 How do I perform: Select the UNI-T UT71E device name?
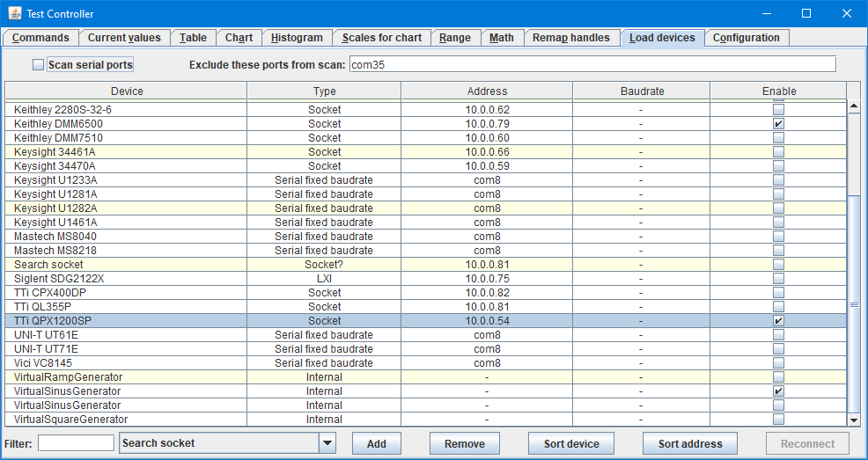46,349
